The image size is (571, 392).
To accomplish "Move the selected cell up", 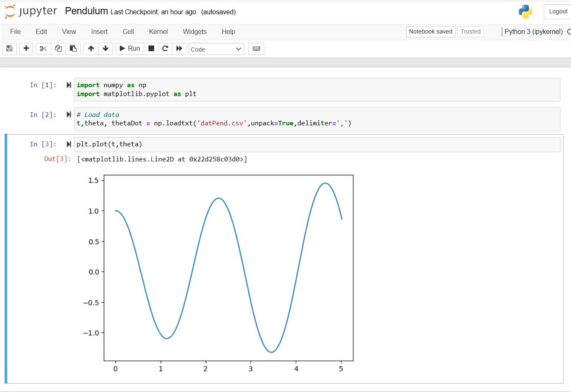I will click(91, 49).
